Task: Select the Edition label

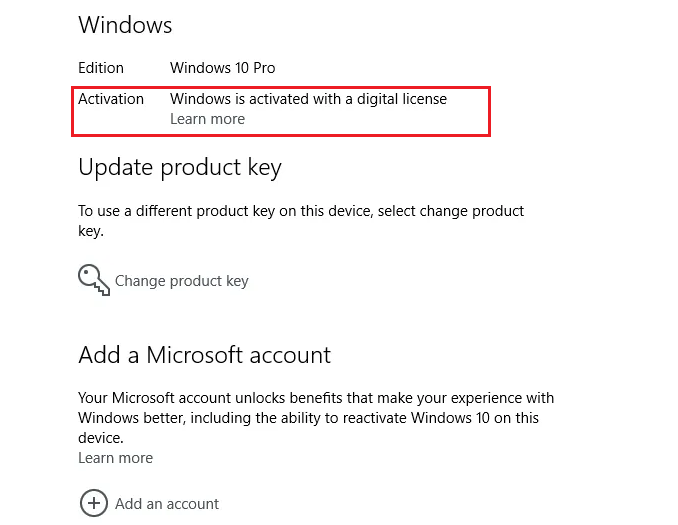Action: [101, 68]
